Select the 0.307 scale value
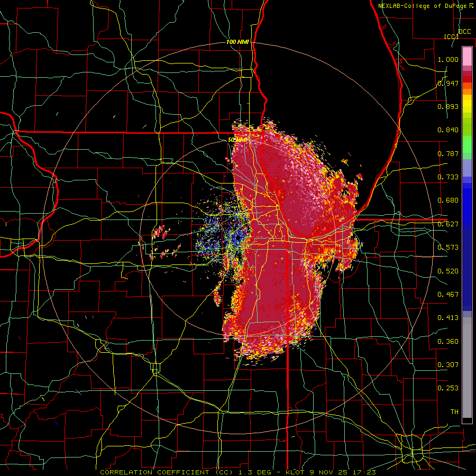Image resolution: width=476 pixels, height=476 pixels. click(x=448, y=365)
